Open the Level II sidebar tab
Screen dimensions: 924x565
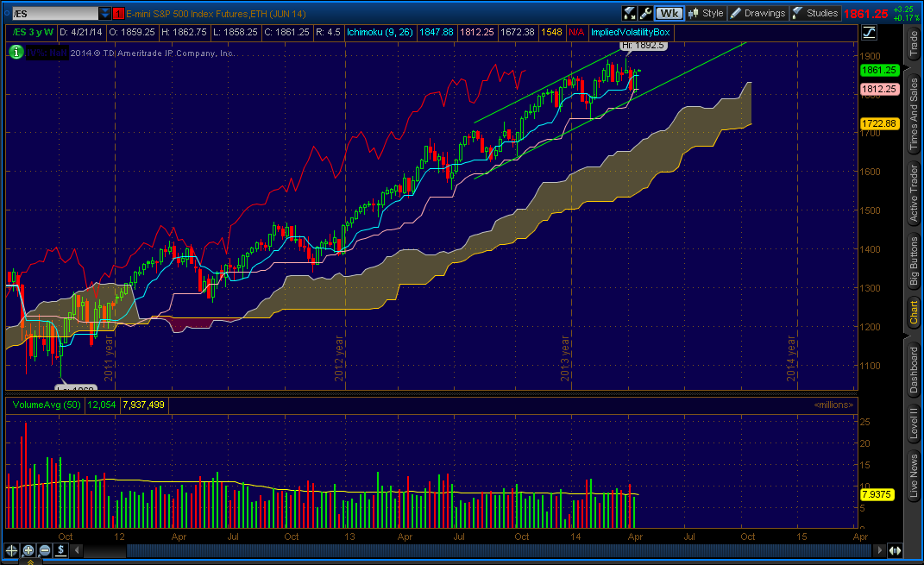pos(914,424)
